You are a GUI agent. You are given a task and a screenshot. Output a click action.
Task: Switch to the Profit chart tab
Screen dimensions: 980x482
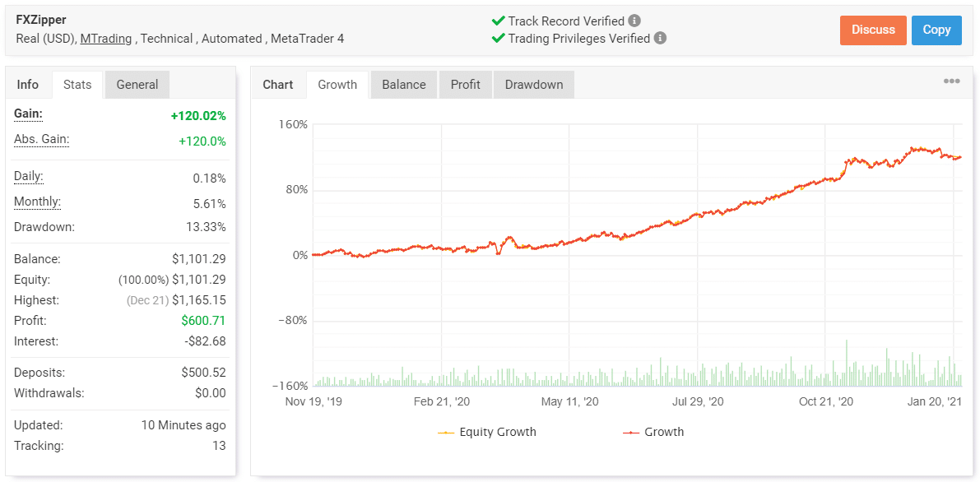(466, 85)
